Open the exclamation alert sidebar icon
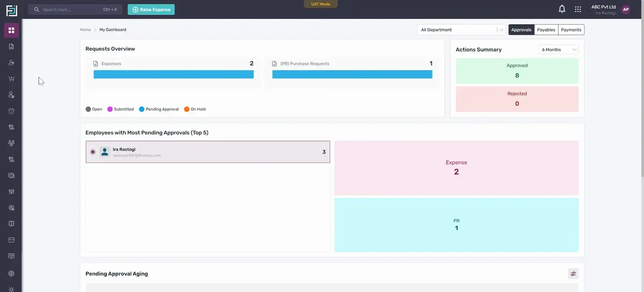This screenshot has height=292, width=644. (x=11, y=224)
